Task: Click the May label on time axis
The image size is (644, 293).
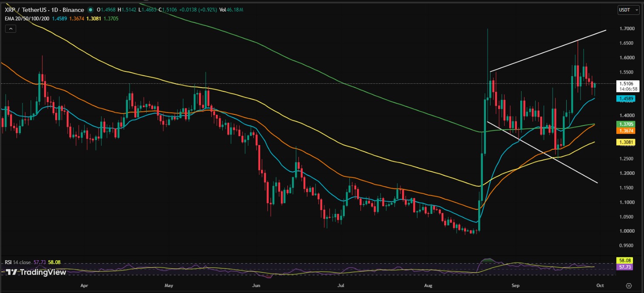Action: pyautogui.click(x=169, y=285)
